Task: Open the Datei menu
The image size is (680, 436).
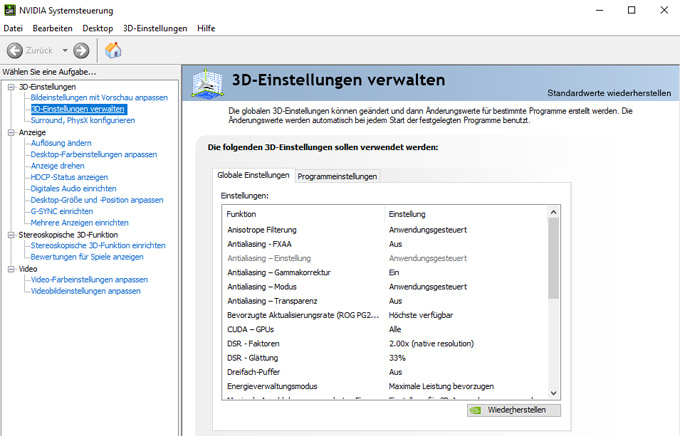Action: tap(13, 28)
